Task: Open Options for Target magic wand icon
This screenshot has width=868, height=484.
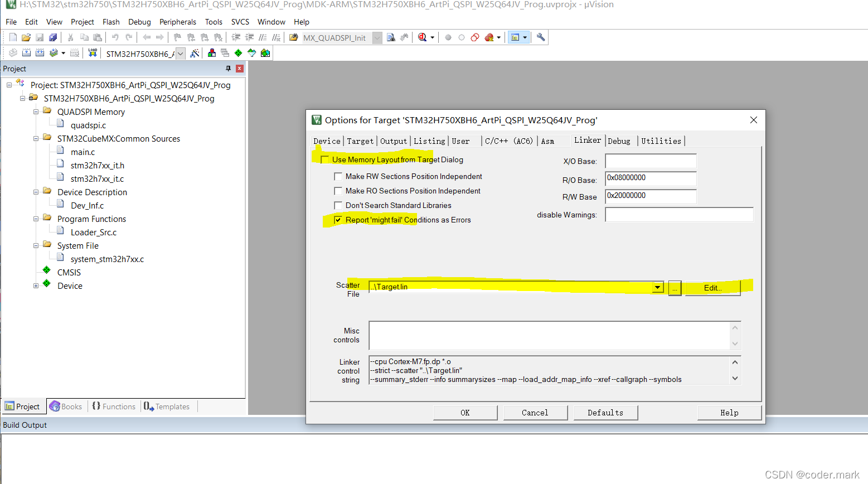Action: pyautogui.click(x=195, y=54)
